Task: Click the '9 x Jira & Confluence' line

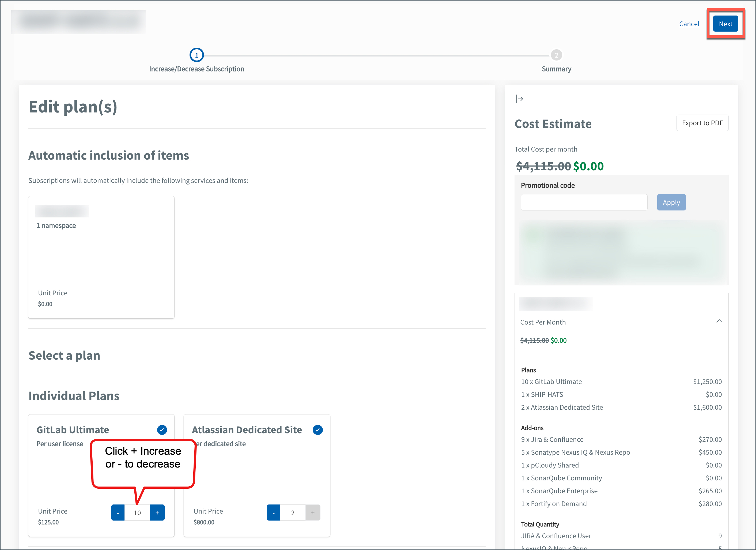Action: 621,439
